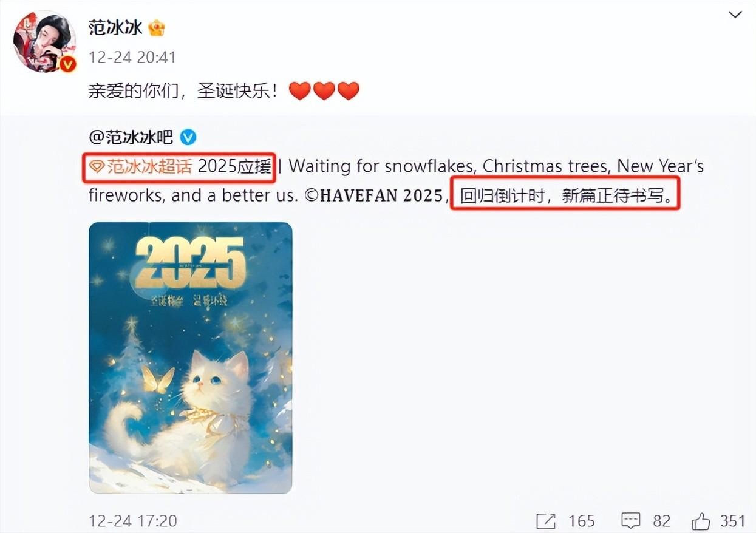The width and height of the screenshot is (756, 533).
Task: Like the post with thumbs-up icon
Action: (x=701, y=520)
